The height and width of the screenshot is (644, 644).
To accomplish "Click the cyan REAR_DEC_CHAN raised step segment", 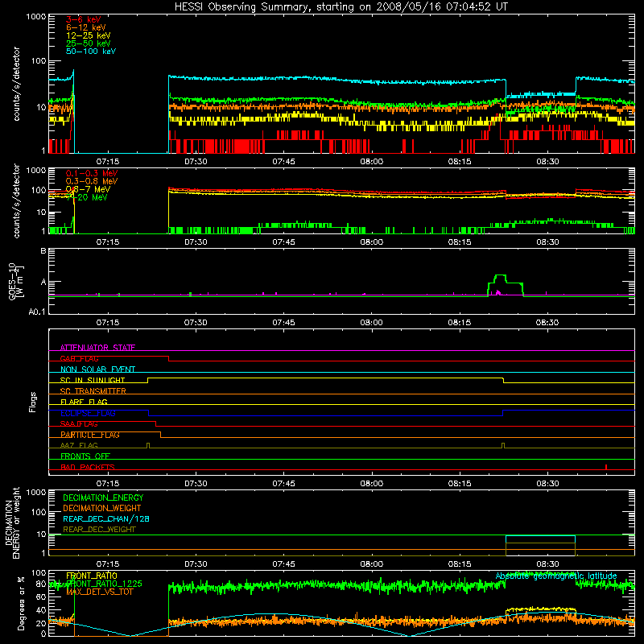I will (540, 536).
